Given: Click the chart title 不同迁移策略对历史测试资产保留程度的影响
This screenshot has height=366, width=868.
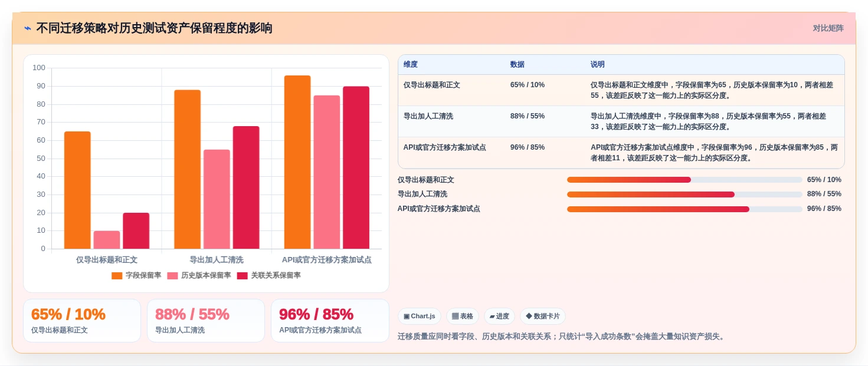Looking at the screenshot, I should [x=154, y=28].
